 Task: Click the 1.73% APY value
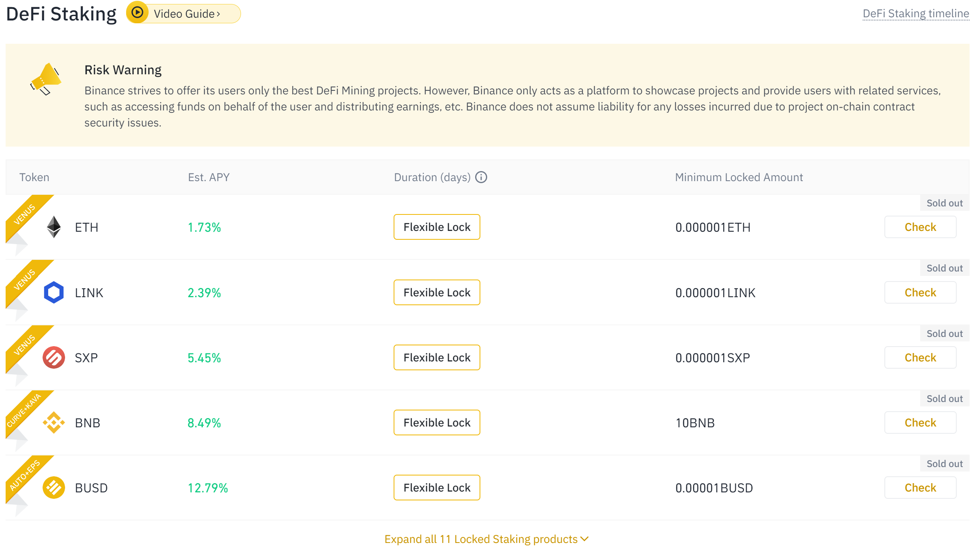click(x=204, y=227)
